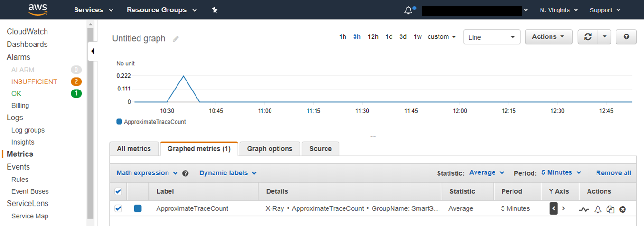Change graph type from the Line dropdown
The image size is (644, 226).
coord(492,37)
